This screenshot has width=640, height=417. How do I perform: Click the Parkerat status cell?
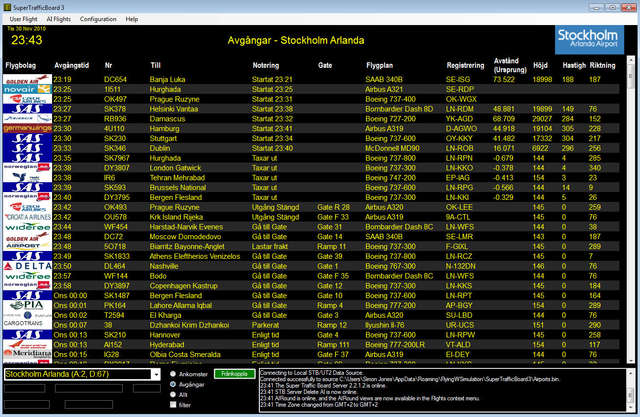tap(265, 325)
